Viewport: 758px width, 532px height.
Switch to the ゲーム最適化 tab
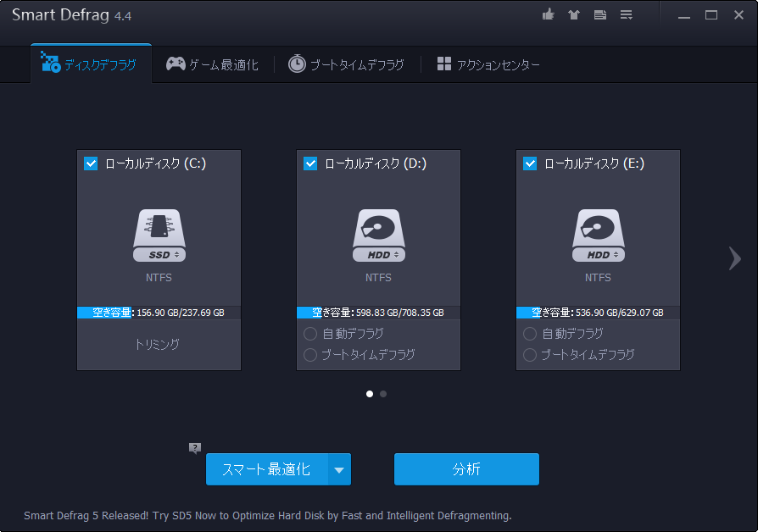coord(212,64)
